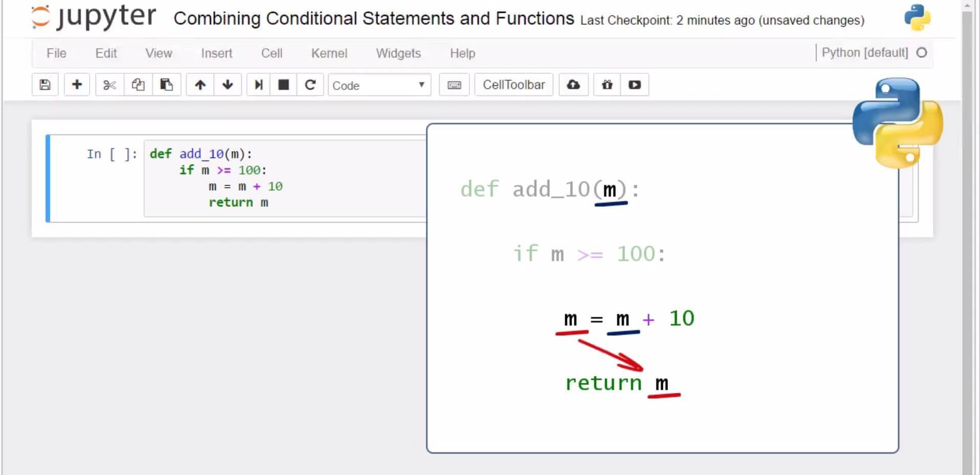Open the cell type Code dropdown
The image size is (980, 475).
pos(379,85)
